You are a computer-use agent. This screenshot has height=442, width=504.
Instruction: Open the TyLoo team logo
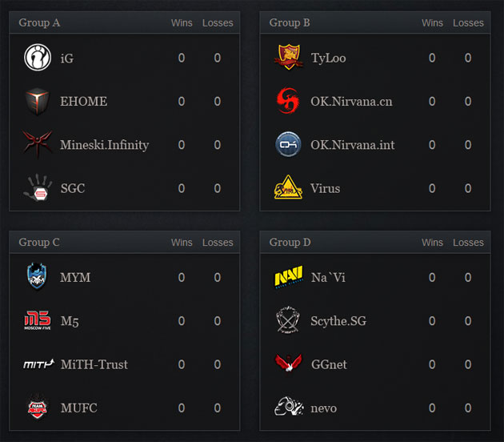coord(288,58)
